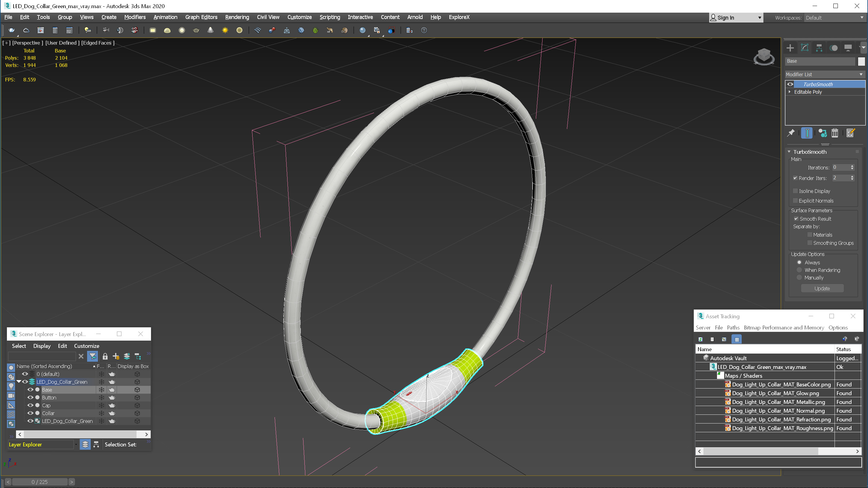Click the filter funnel icon in Scene Explorer

pyautogui.click(x=92, y=357)
